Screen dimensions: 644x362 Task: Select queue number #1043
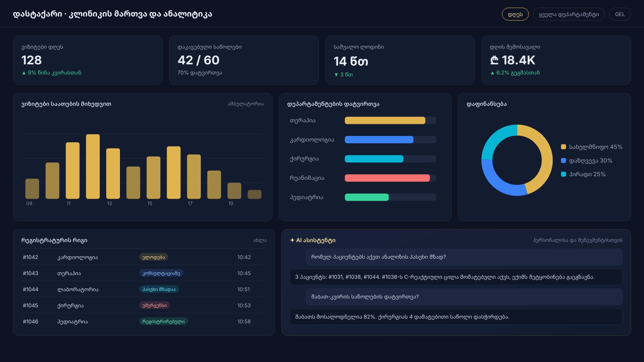click(x=31, y=273)
